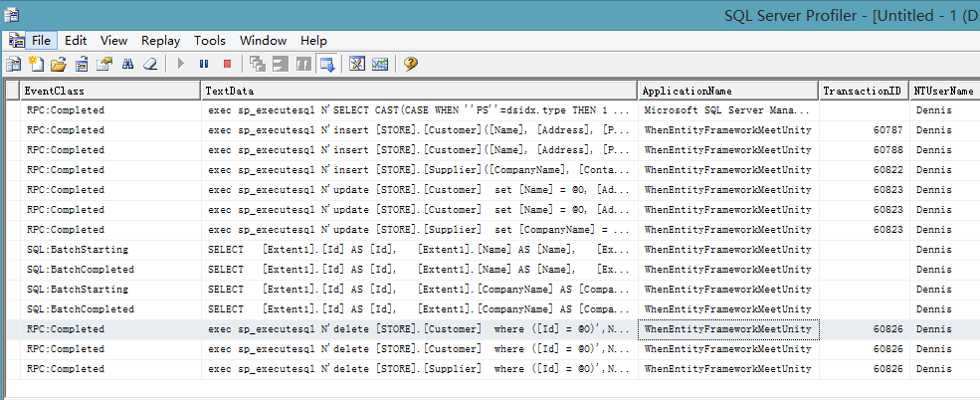Image resolution: width=980 pixels, height=400 pixels.
Task: Clear the trace window with eraser icon
Action: tap(150, 64)
